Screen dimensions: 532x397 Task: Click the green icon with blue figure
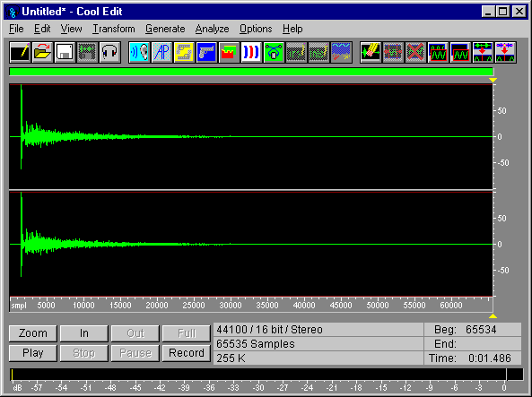click(x=274, y=53)
